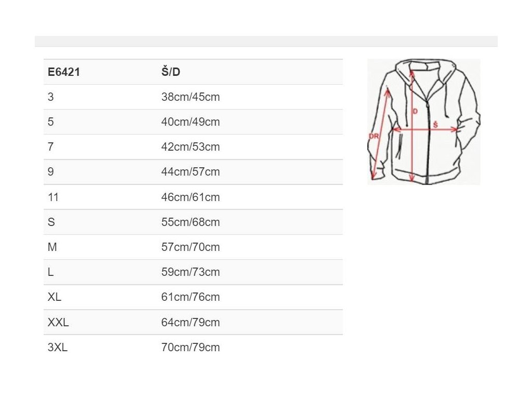Click the 42cm/53cm measurement cell

tap(190, 147)
